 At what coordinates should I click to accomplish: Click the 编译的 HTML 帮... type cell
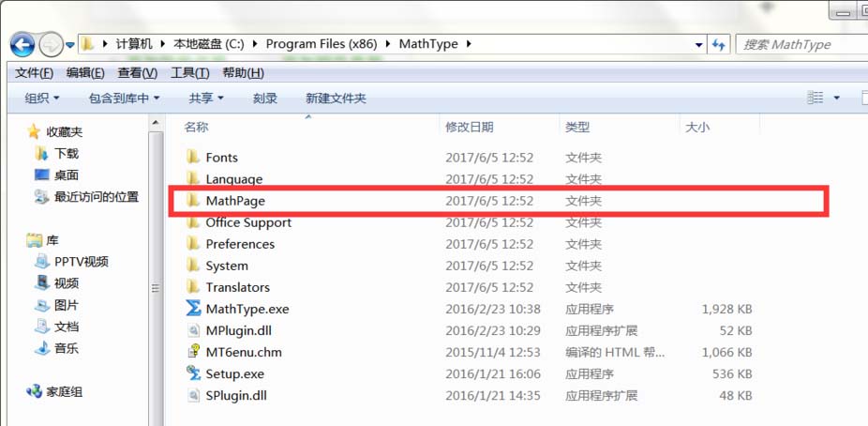615,352
